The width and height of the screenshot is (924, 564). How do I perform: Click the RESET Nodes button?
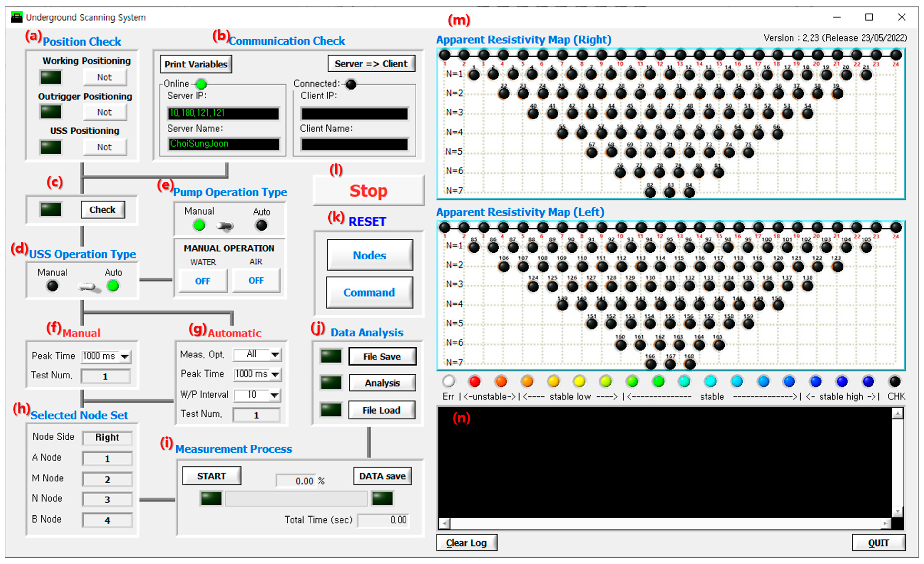369,255
